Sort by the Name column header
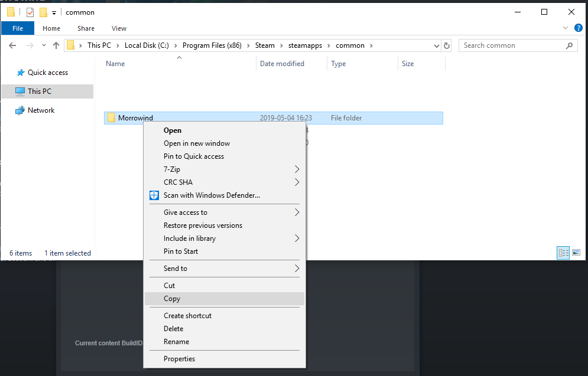This screenshot has height=376, width=588. point(115,64)
